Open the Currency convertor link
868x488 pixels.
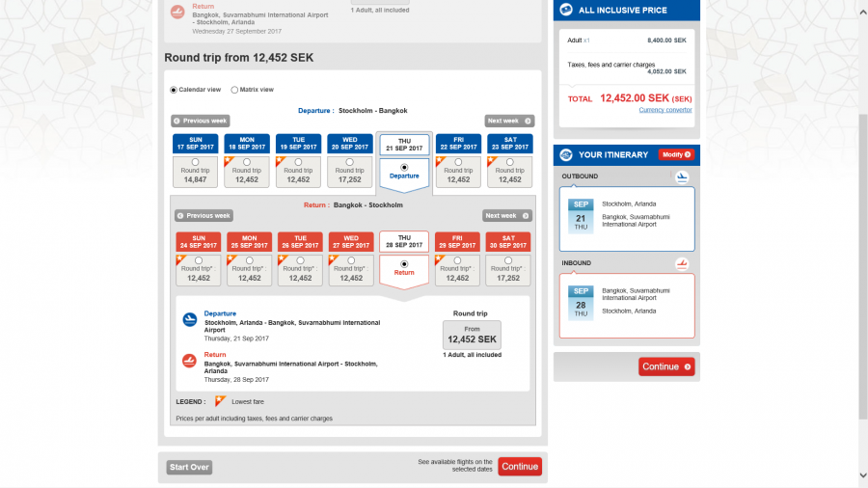[x=665, y=110]
